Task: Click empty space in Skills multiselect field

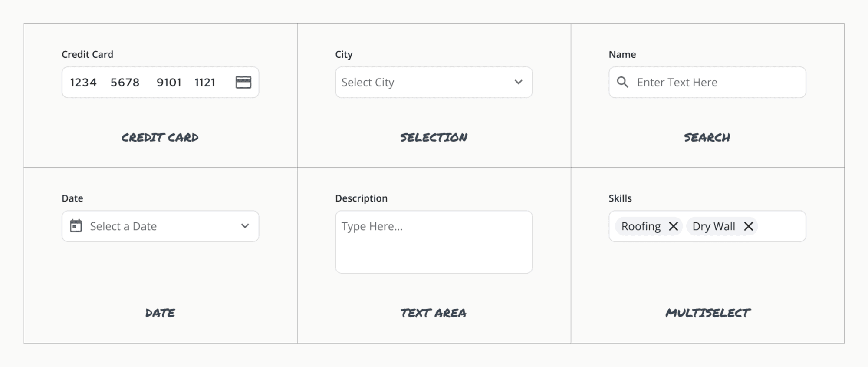Action: coord(781,226)
